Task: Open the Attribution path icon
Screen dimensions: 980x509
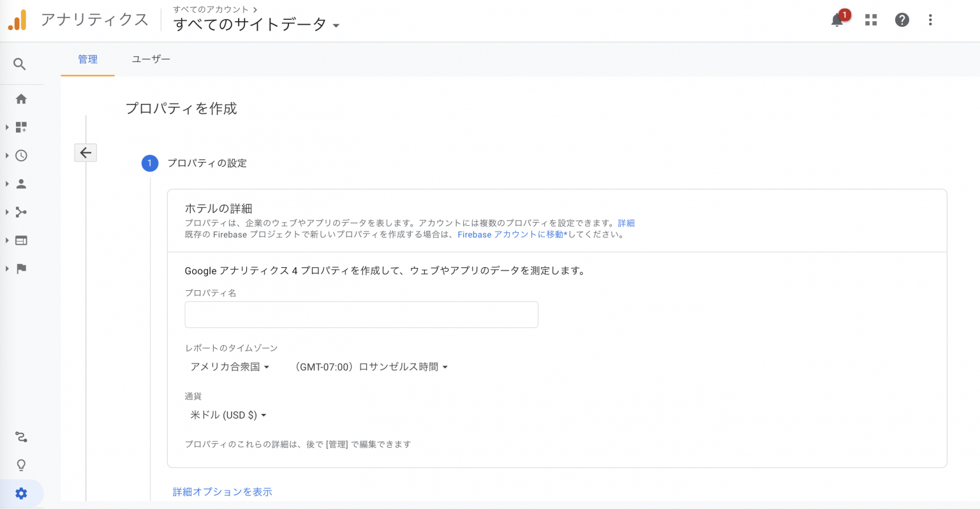Action: point(21,437)
